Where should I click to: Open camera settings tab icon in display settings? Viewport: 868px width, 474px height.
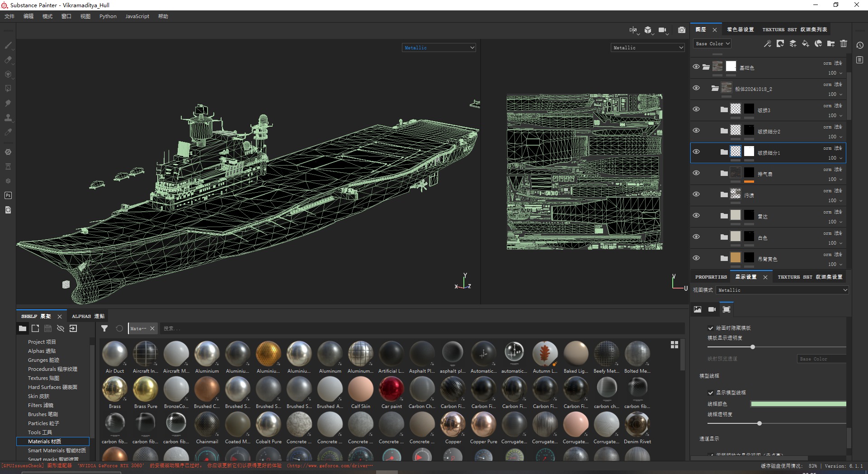point(712,309)
